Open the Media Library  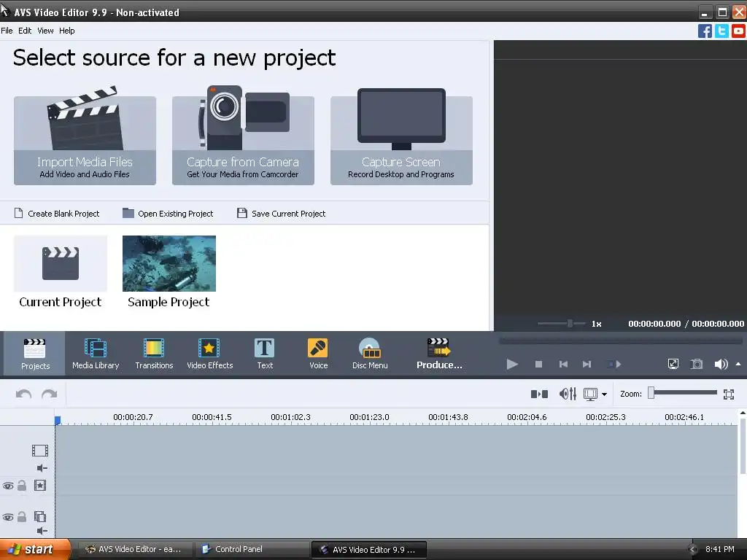coord(96,354)
